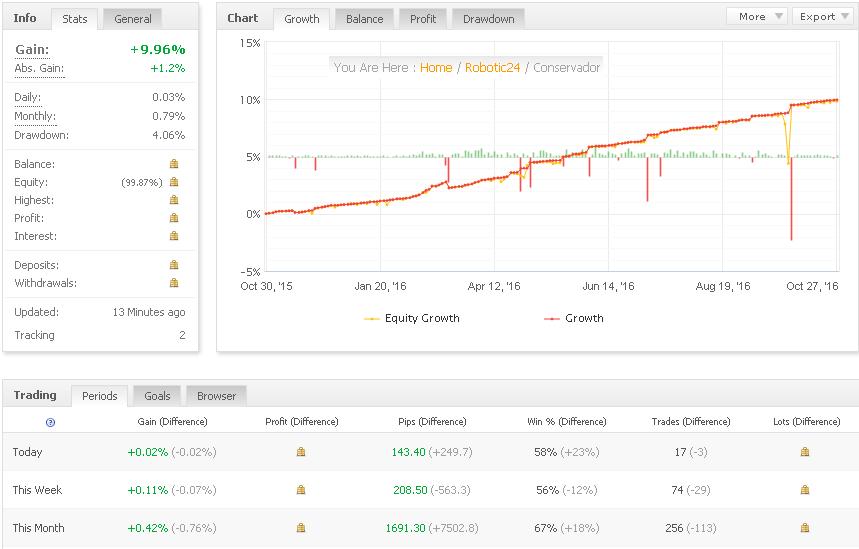This screenshot has width=859, height=549.
Task: Click the Tracking count value 2
Action: click(x=182, y=335)
